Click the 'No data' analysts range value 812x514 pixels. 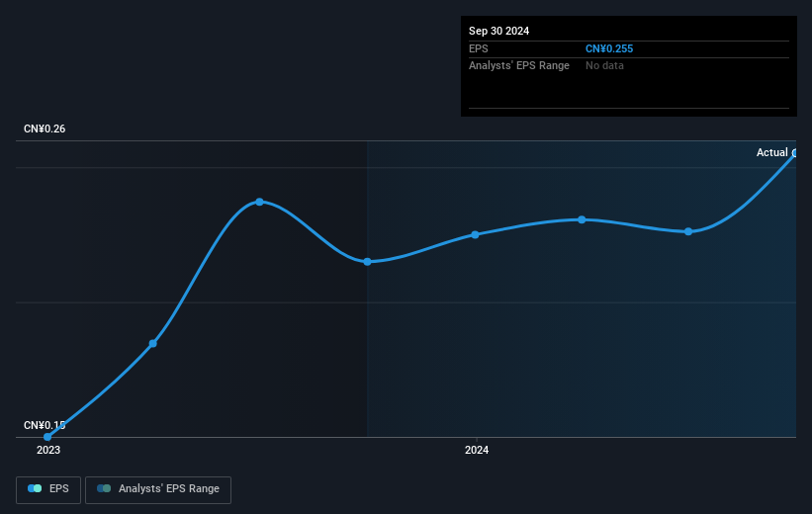click(604, 66)
